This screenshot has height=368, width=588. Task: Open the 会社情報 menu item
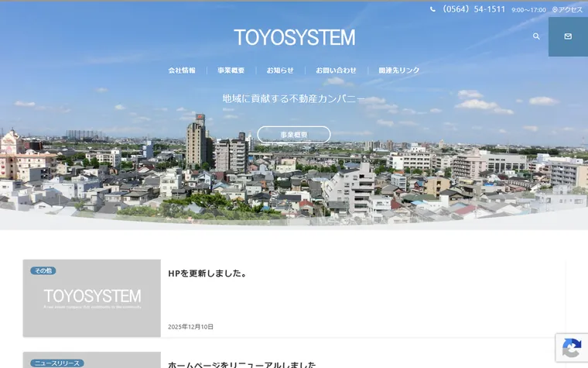[x=182, y=71]
